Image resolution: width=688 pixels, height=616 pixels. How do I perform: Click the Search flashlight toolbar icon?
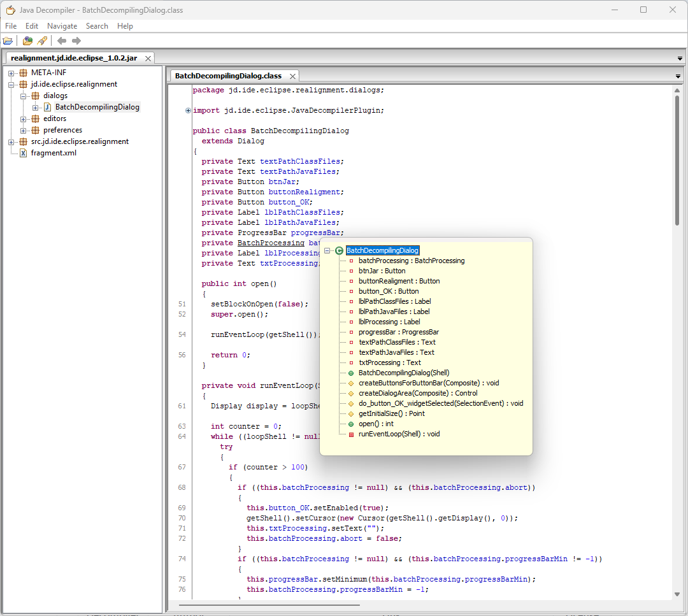(42, 41)
